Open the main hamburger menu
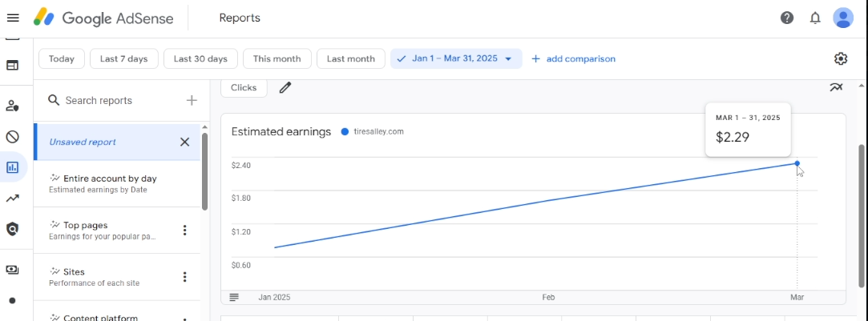The width and height of the screenshot is (868, 321). click(x=13, y=18)
